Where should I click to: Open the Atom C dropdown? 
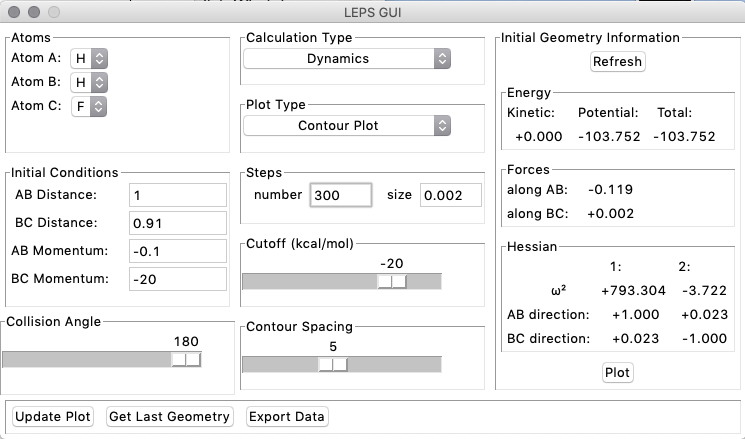pos(90,105)
